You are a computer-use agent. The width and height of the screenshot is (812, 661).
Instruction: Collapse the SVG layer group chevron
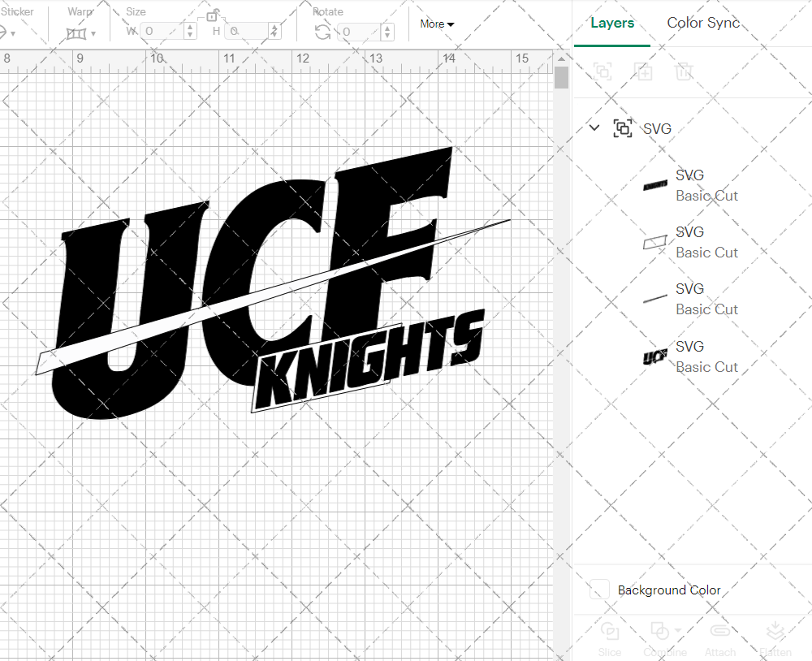594,128
